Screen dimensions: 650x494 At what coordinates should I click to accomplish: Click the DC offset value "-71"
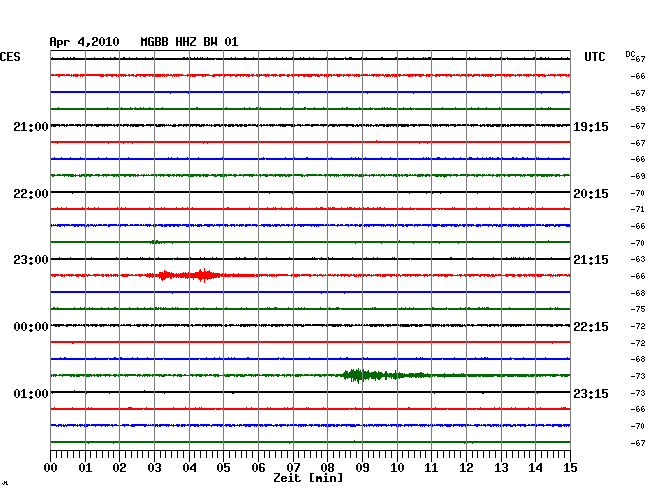638,209
